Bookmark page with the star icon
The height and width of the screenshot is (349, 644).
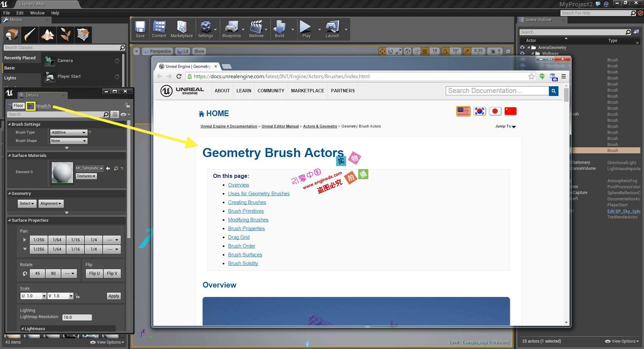click(x=531, y=77)
